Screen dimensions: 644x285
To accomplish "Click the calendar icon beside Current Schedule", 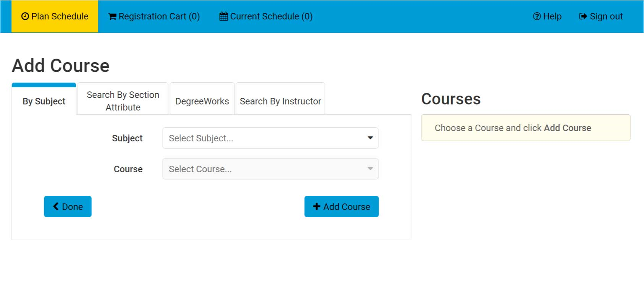I will click(x=223, y=16).
